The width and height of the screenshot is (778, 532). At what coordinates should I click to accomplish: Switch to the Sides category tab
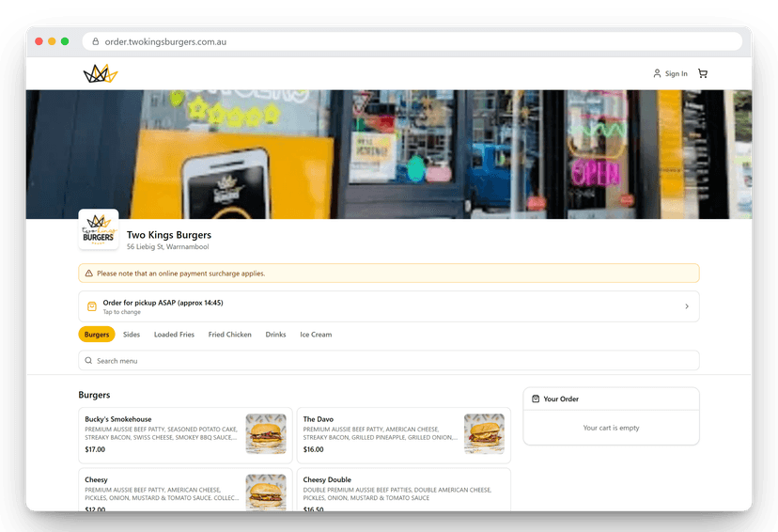(x=132, y=335)
